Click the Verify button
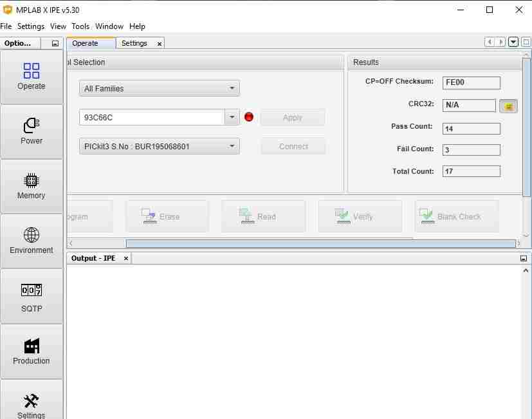532x419 pixels. pos(360,217)
